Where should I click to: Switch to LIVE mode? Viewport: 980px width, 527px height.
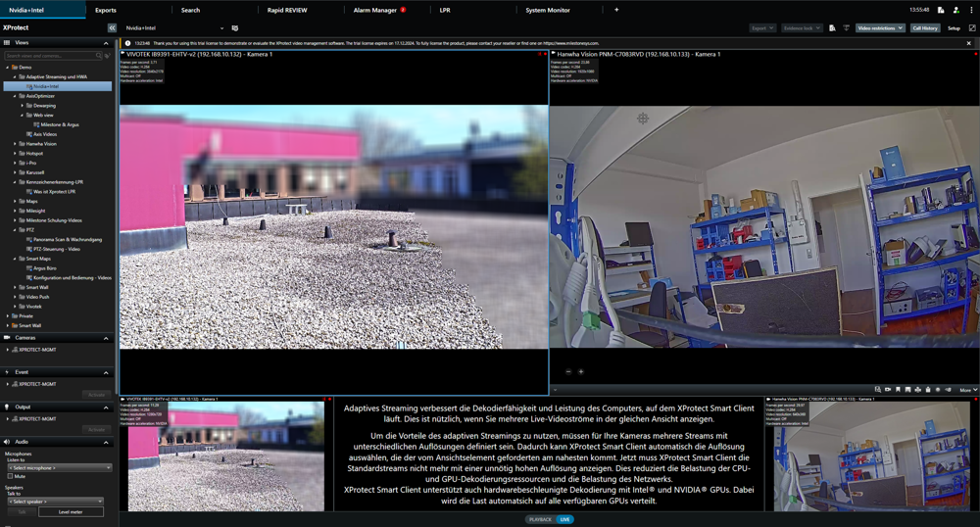[x=564, y=519]
